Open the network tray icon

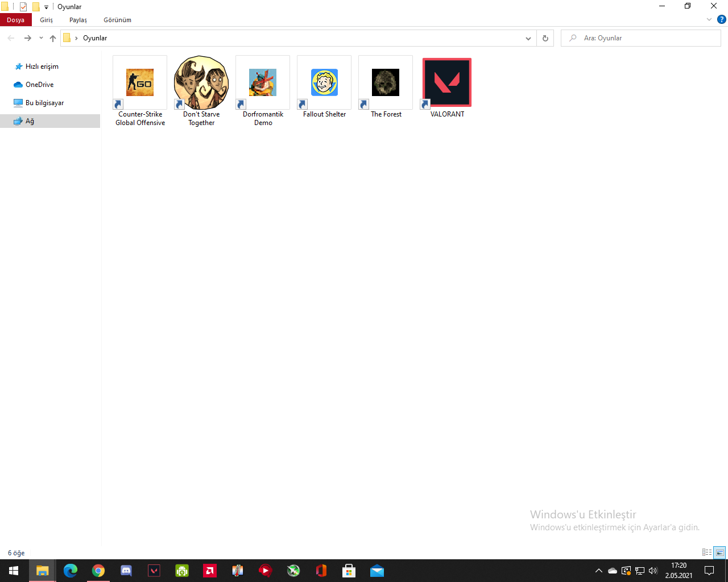(640, 571)
